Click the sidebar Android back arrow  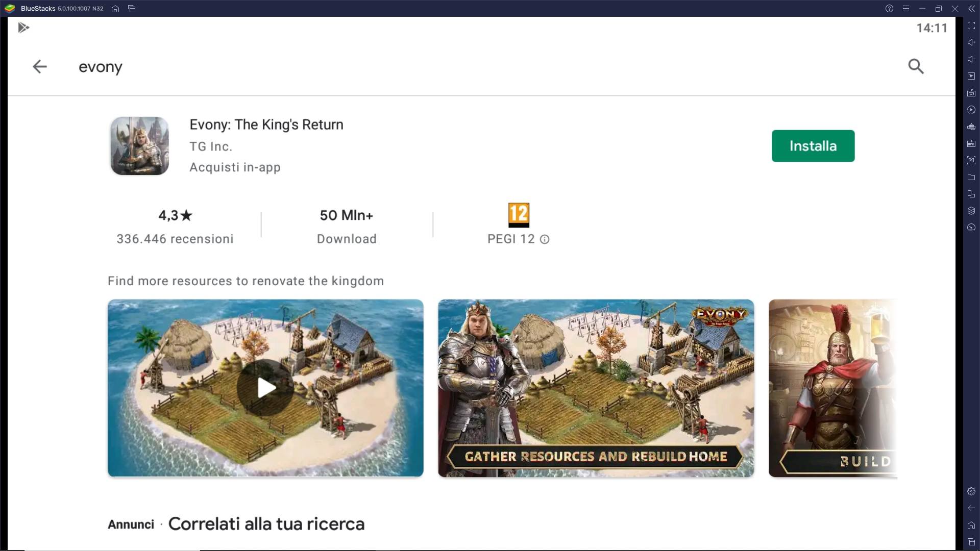(971, 508)
